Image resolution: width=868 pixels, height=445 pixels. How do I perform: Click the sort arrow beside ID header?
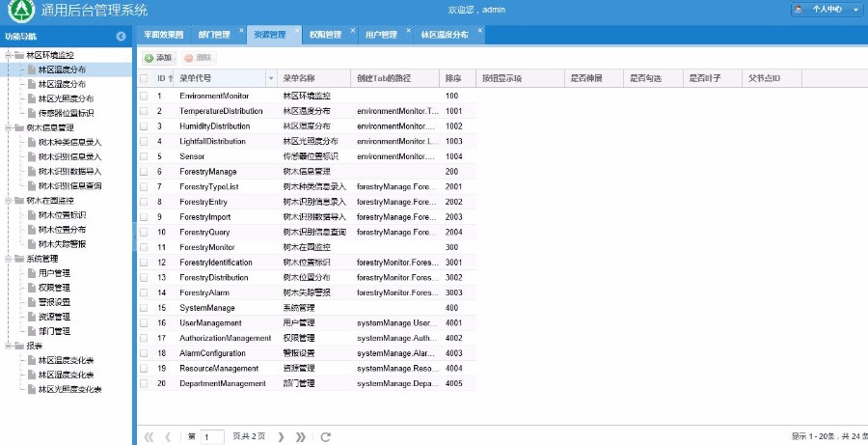click(171, 79)
